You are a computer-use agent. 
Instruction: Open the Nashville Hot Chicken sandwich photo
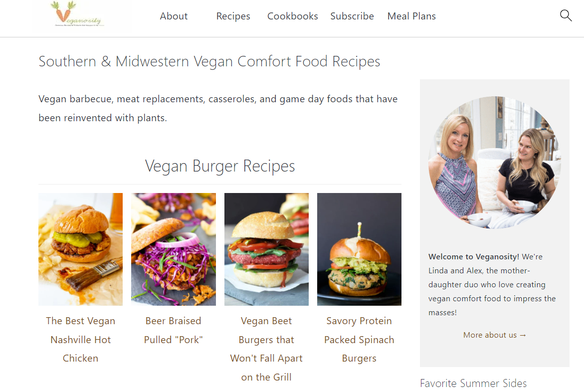coord(80,249)
